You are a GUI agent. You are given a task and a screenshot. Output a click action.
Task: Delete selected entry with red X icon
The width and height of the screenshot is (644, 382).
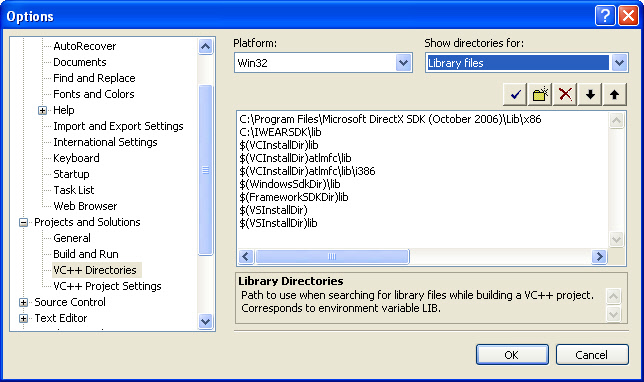[x=565, y=95]
